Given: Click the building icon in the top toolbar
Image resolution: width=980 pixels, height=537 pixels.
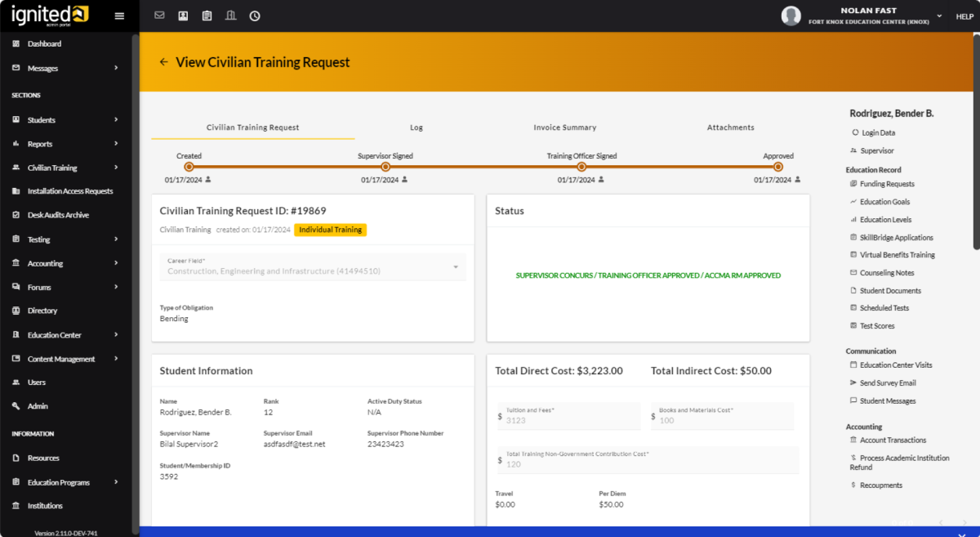Looking at the screenshot, I should coord(230,16).
